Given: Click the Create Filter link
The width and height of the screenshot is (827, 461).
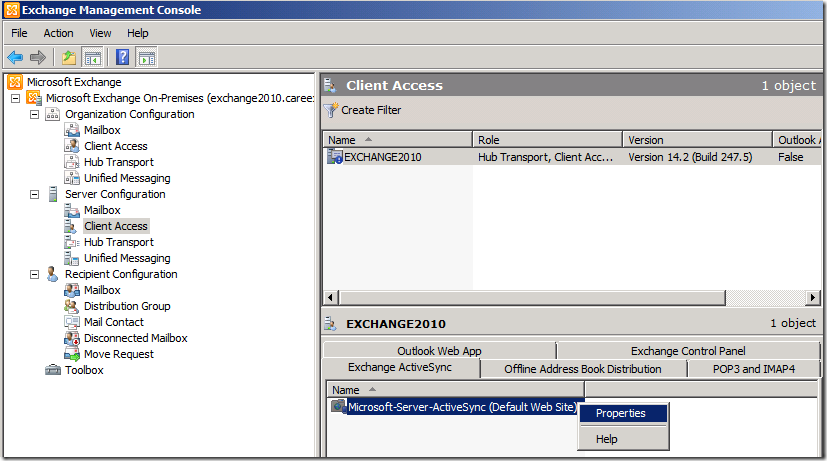Looking at the screenshot, I should point(371,110).
